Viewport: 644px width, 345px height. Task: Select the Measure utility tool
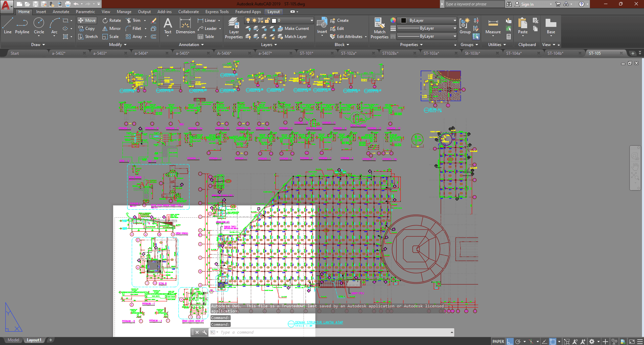pyautogui.click(x=493, y=26)
